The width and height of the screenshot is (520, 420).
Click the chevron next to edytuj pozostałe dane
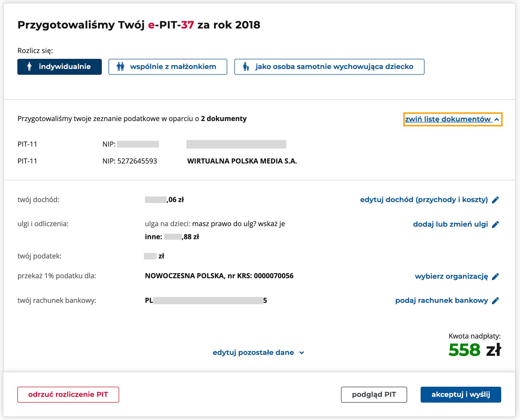click(302, 353)
